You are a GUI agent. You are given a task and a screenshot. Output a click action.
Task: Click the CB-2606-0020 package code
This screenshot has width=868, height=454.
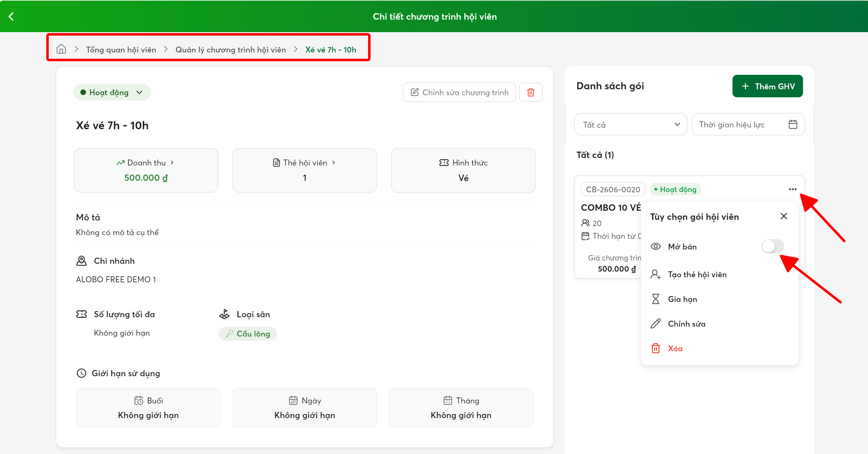coord(613,189)
